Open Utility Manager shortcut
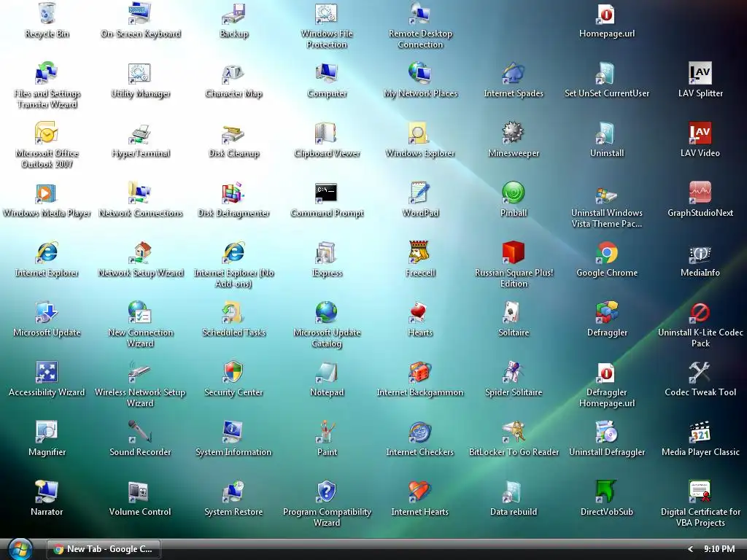Viewport: 747px width, 560px height. (x=140, y=73)
